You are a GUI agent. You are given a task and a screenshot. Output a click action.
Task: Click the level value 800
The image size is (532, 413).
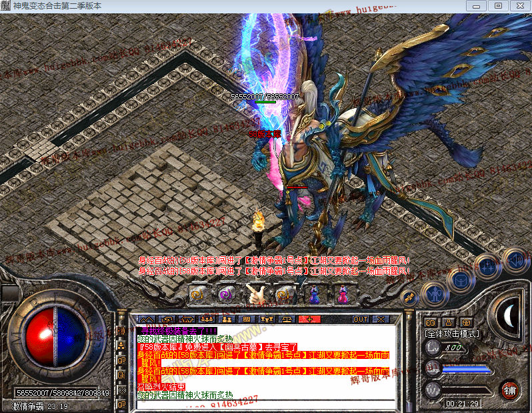tap(453, 348)
